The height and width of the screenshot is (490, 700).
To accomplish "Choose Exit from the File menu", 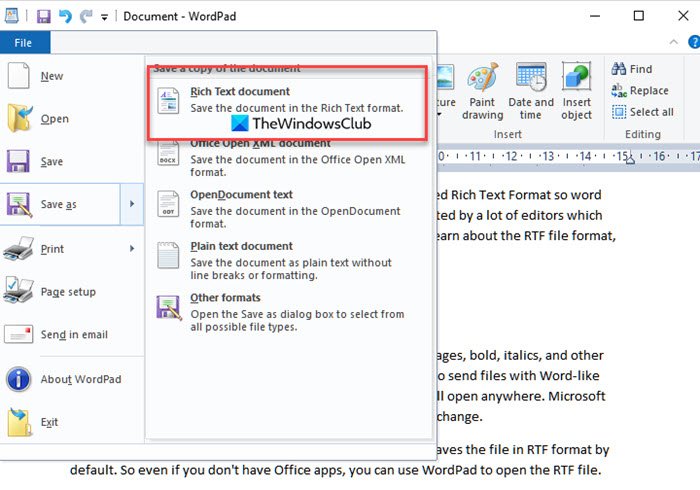I will click(x=71, y=422).
